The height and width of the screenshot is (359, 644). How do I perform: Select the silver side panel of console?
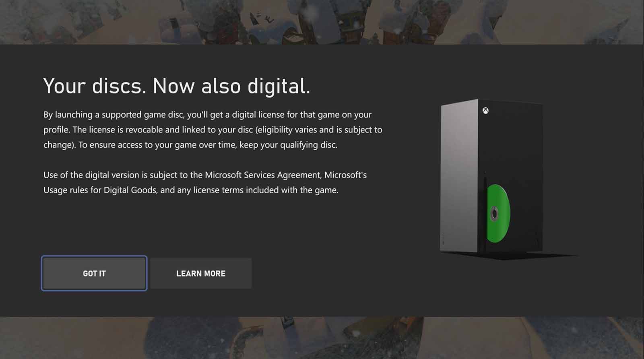[x=459, y=175]
